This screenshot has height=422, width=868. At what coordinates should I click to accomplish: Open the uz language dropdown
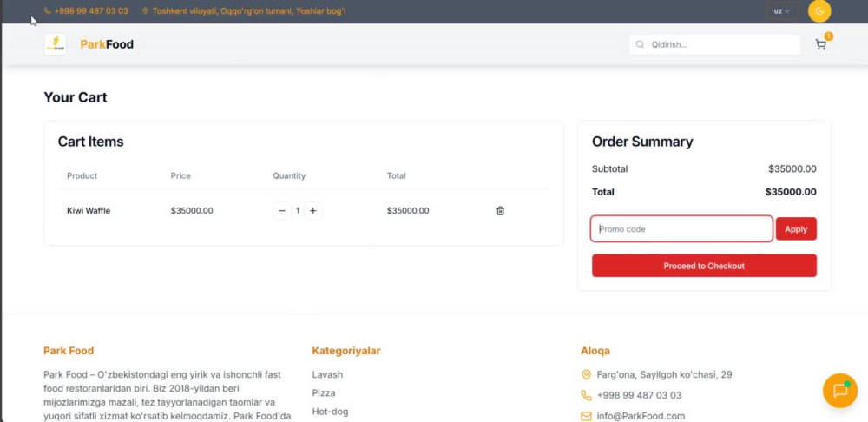[782, 11]
